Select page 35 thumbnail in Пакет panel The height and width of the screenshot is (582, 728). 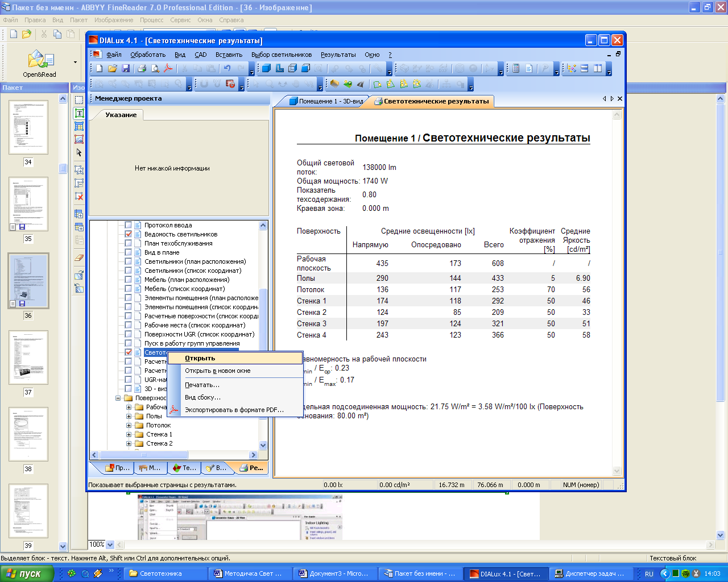tap(28, 203)
